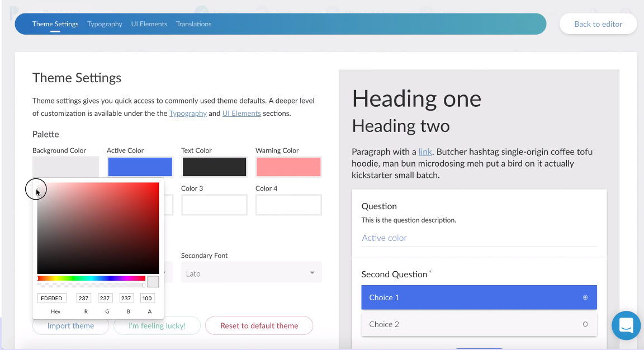Select the Theme Settings tab
The height and width of the screenshot is (350, 644).
[x=55, y=24]
